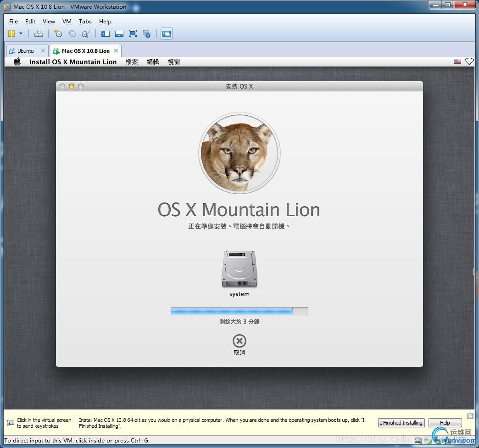Open the snapshot manager
The height and width of the screenshot is (448, 479).
point(85,34)
